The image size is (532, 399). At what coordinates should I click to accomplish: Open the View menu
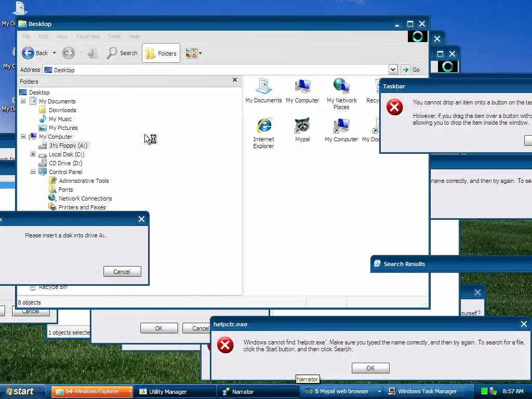pos(61,36)
